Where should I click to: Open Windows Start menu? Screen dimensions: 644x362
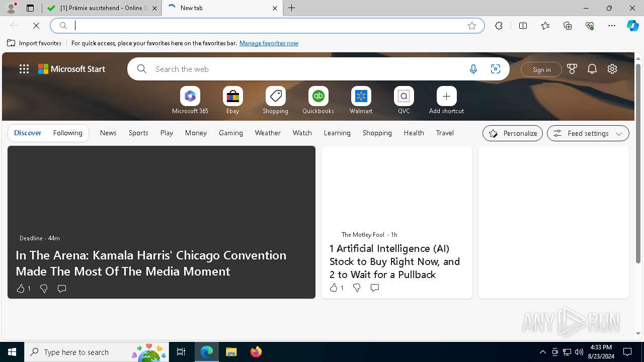click(12, 352)
